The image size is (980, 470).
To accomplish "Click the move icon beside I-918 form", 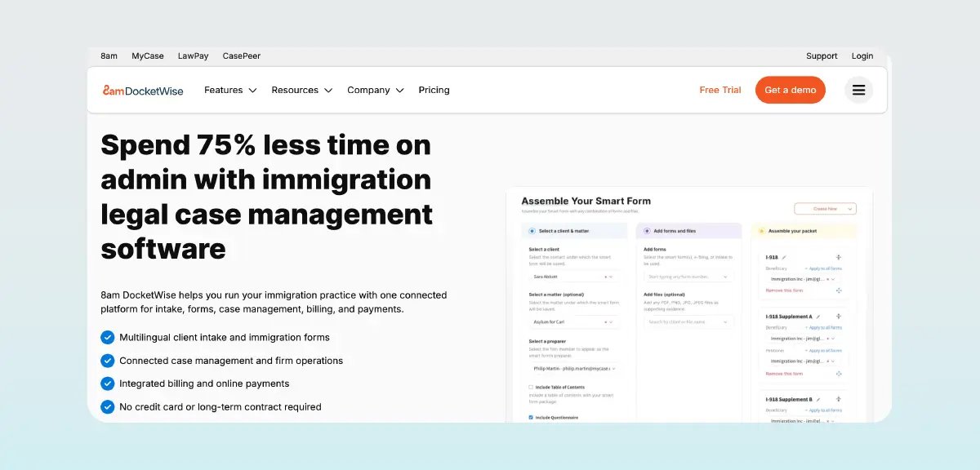I will tap(839, 257).
